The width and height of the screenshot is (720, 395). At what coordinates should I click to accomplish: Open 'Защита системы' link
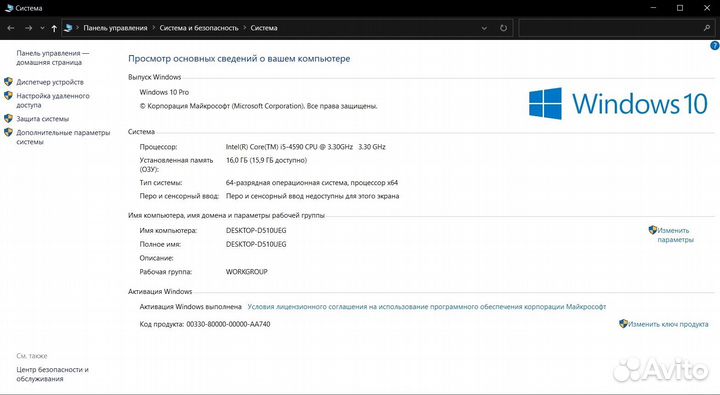pos(43,118)
